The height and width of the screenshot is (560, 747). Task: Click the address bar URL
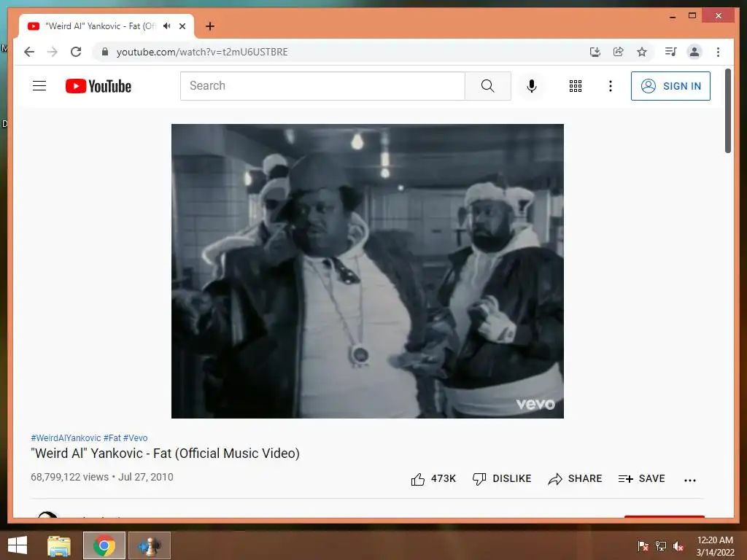coord(202,52)
